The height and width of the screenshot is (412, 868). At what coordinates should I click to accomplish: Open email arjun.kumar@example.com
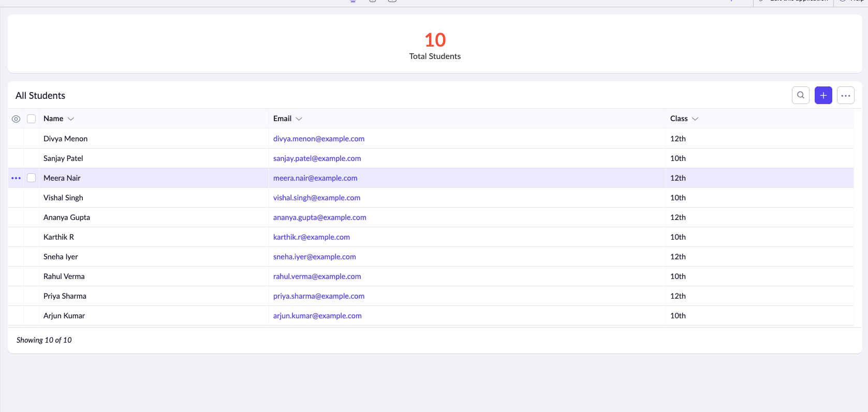coord(317,316)
